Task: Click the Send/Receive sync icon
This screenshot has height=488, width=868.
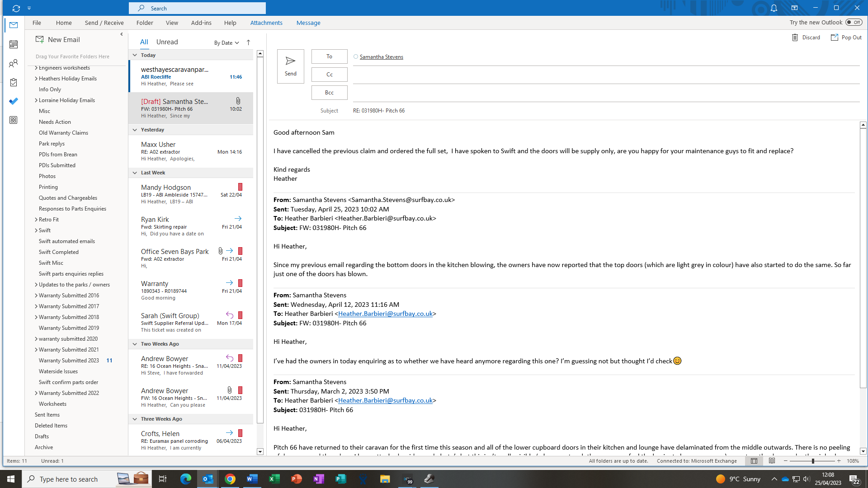Action: (16, 8)
